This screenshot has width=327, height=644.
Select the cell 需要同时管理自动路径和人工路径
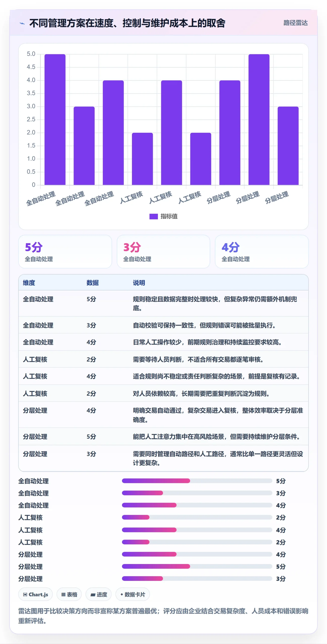[218, 458]
